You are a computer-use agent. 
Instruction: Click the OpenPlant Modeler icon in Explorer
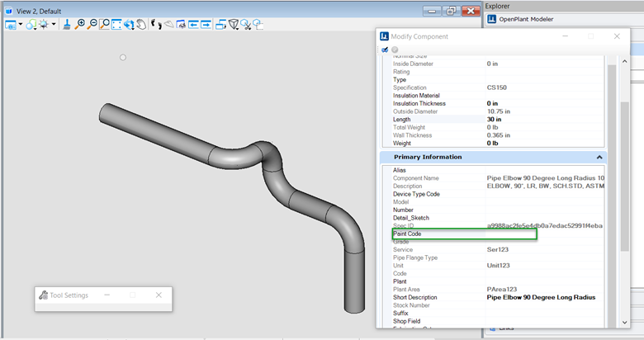(x=491, y=19)
